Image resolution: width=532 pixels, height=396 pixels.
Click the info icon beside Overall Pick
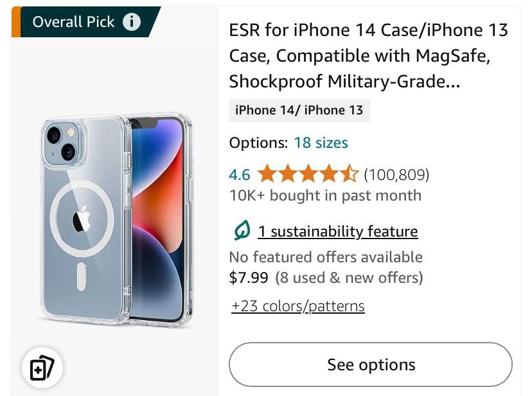click(131, 22)
